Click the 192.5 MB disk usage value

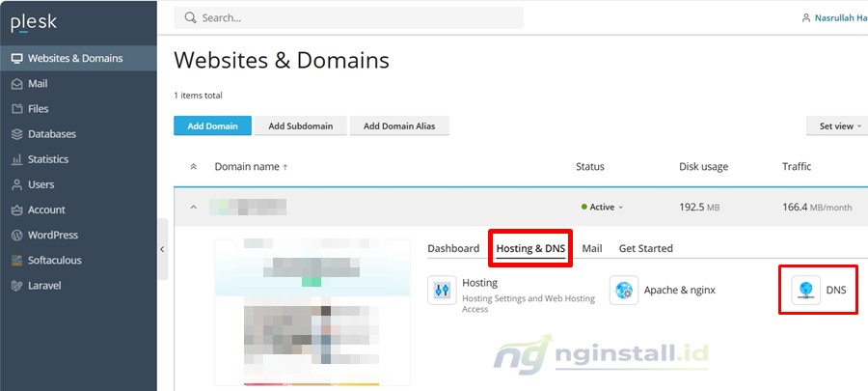click(x=699, y=208)
